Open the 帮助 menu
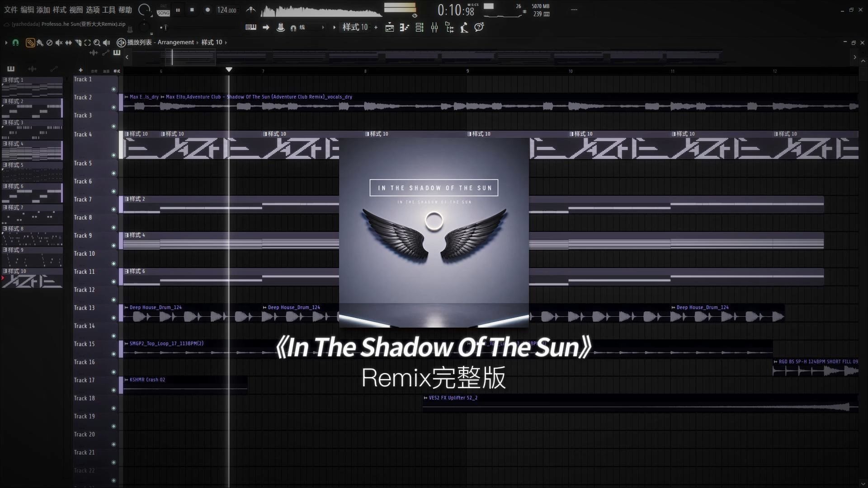The height and width of the screenshot is (488, 868). click(x=125, y=10)
